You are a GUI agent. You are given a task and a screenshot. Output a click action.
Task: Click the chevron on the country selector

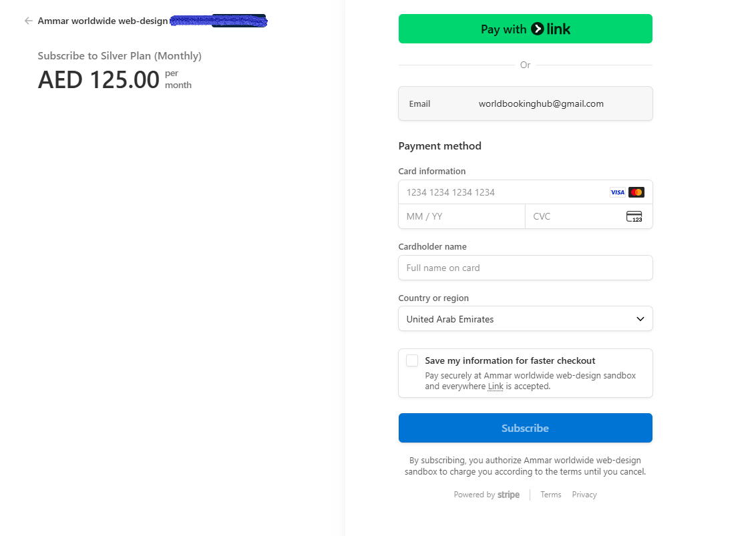640,318
